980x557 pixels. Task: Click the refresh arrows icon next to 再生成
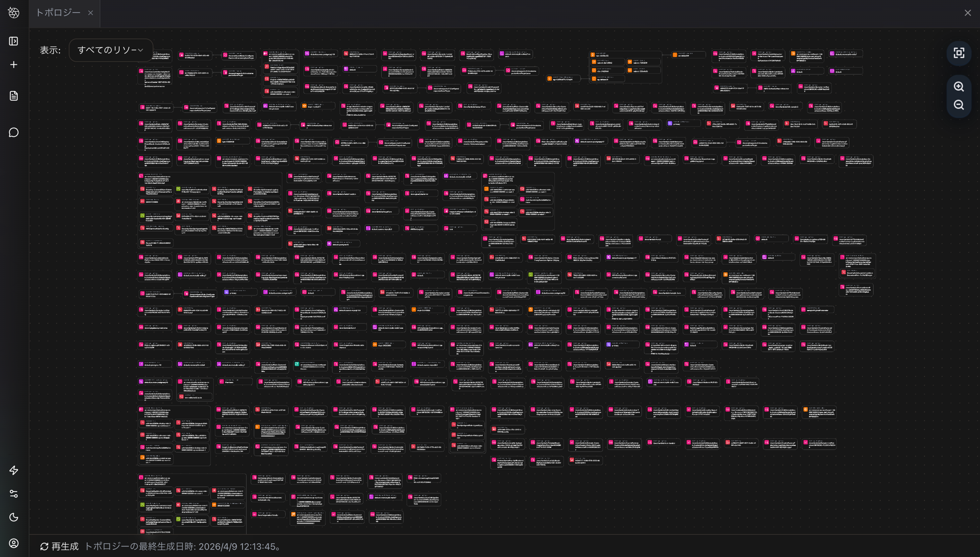coord(44,546)
